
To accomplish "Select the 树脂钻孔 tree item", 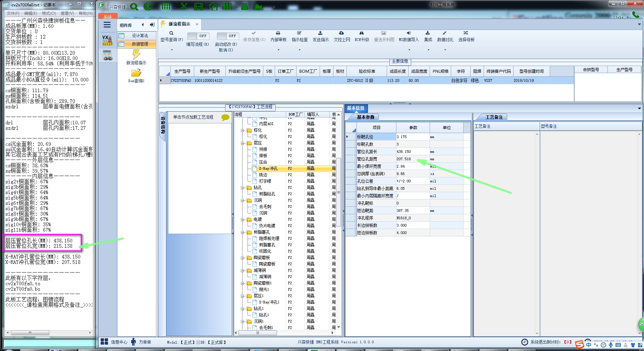I will pos(267,194).
